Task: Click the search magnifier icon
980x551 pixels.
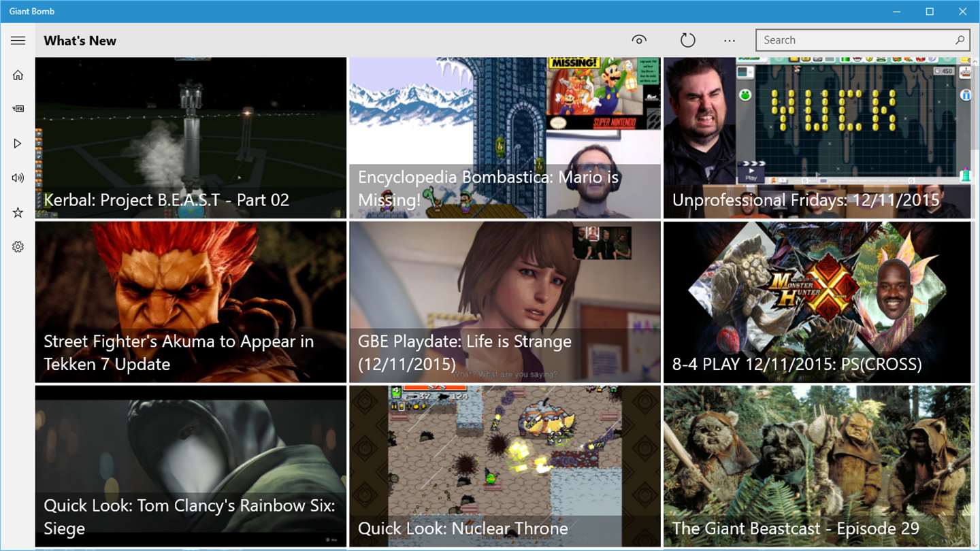Action: (x=960, y=40)
